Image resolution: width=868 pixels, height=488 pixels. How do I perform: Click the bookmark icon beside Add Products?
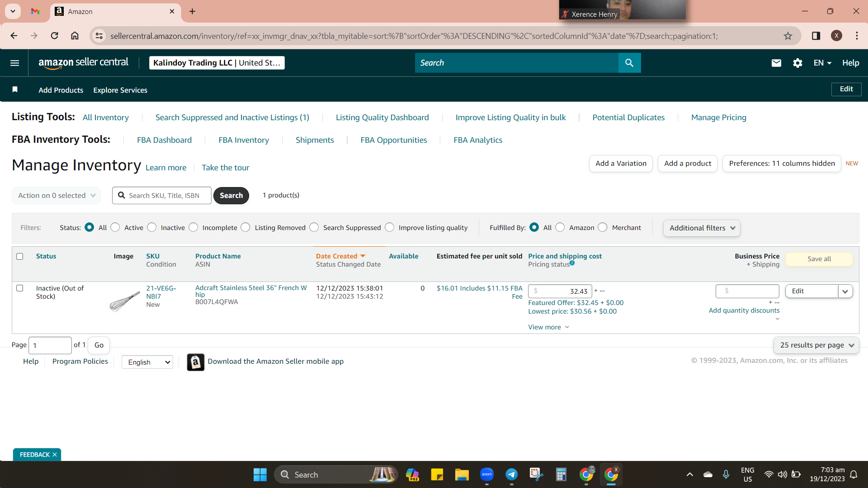pyautogui.click(x=15, y=89)
